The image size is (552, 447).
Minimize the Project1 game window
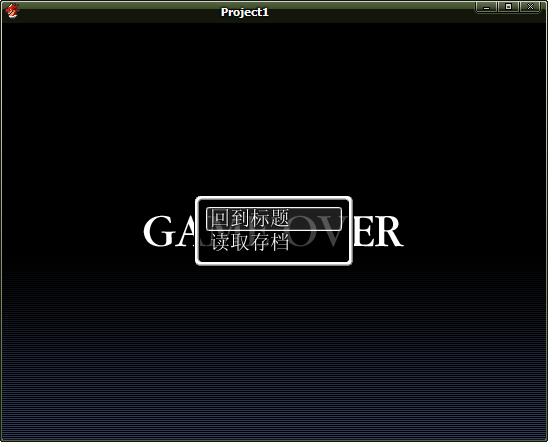pyautogui.click(x=486, y=7)
